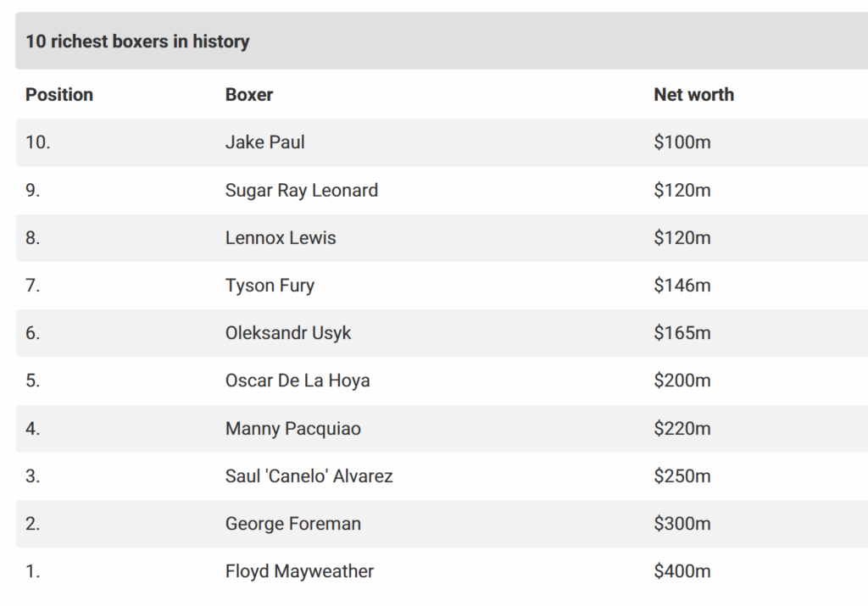This screenshot has height=606, width=868.
Task: Select the Oscar De La Hoya entry
Action: pyautogui.click(x=298, y=381)
